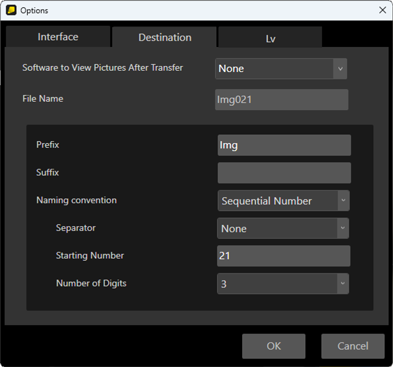
Task: Click the Naming convention label
Action: [x=76, y=200]
